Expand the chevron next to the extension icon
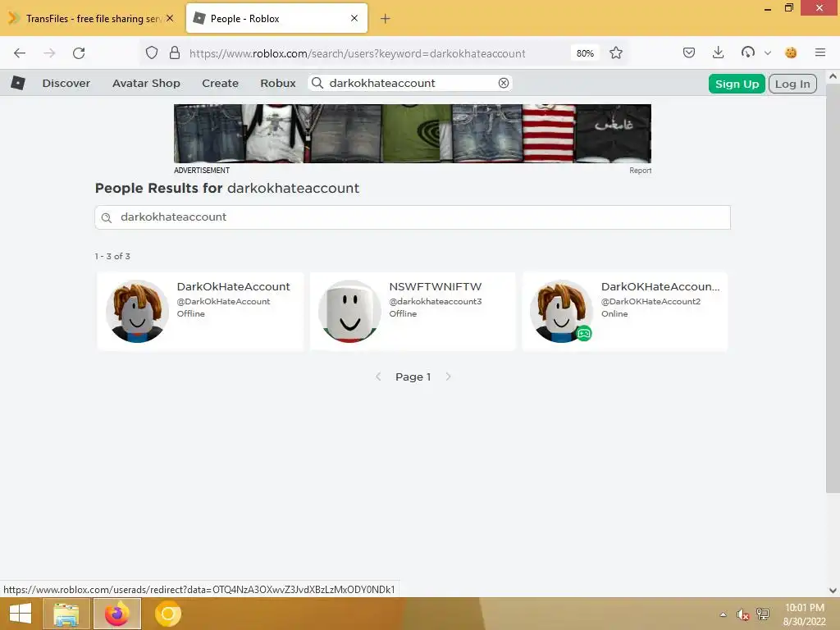840x630 pixels. point(768,53)
